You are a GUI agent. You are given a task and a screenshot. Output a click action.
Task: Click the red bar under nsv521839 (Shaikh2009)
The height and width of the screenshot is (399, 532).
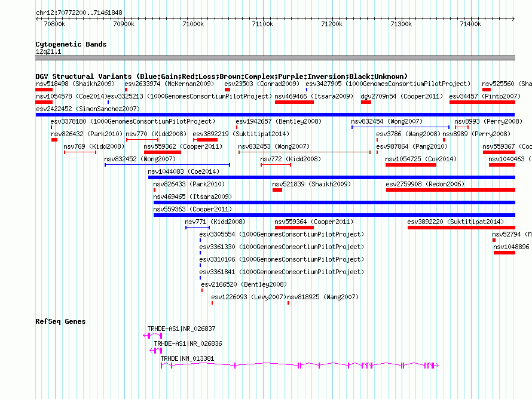(x=277, y=190)
